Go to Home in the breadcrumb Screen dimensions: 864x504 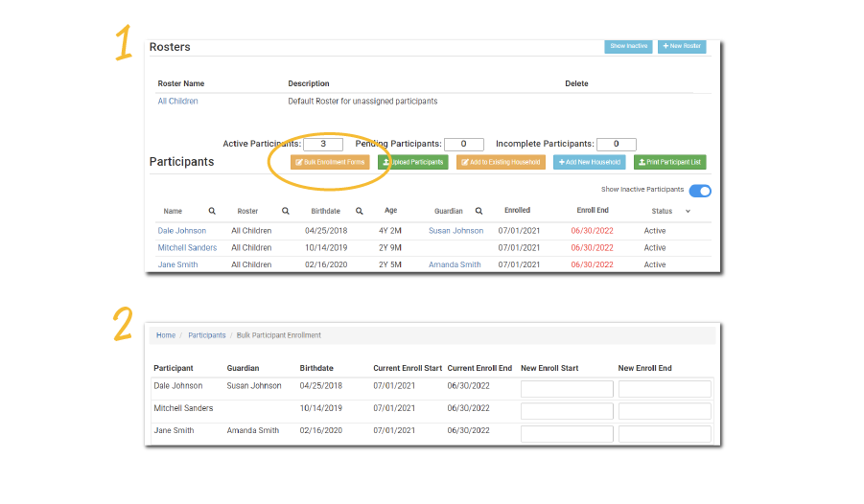166,335
